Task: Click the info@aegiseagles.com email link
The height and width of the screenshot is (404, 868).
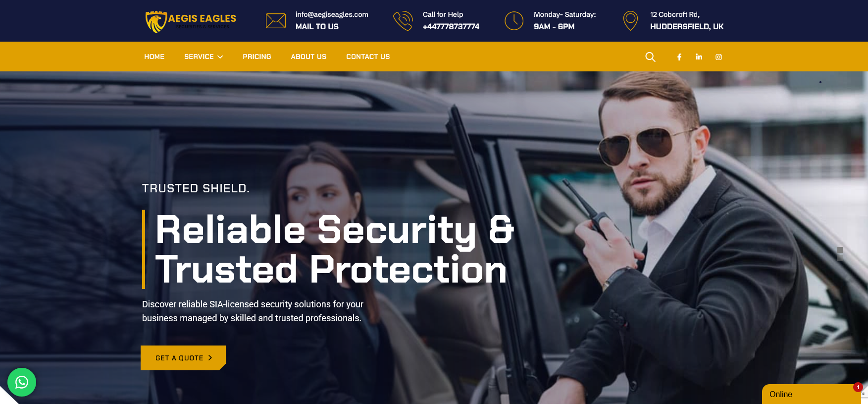Action: pyautogui.click(x=332, y=14)
